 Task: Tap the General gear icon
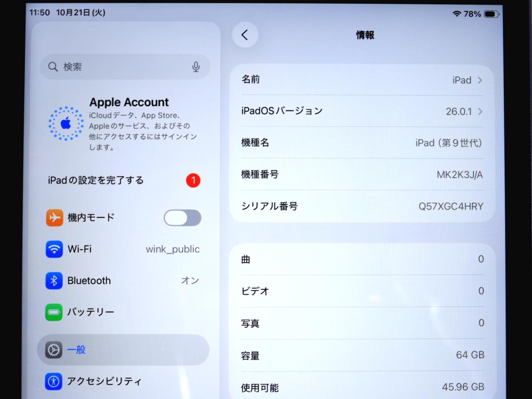(x=54, y=350)
